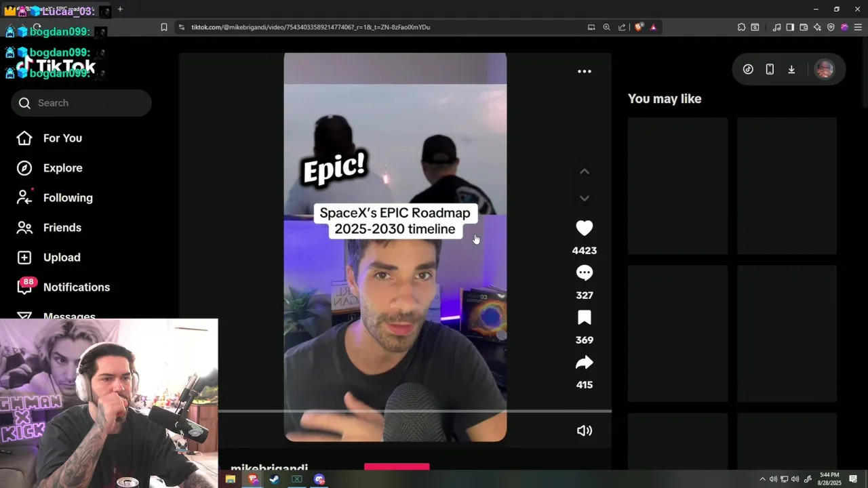Go to next video with down chevron
The width and height of the screenshot is (868, 488).
click(x=584, y=198)
